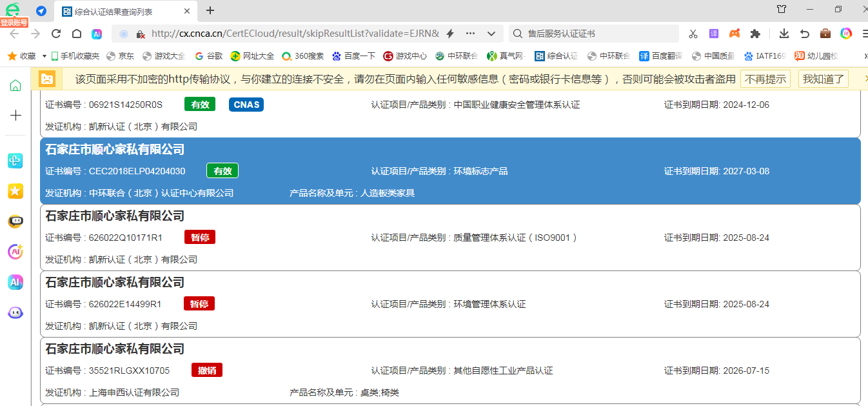This screenshot has height=406, width=868.
Task: Open the sidebar teal plus-cross app icon
Action: (x=15, y=161)
